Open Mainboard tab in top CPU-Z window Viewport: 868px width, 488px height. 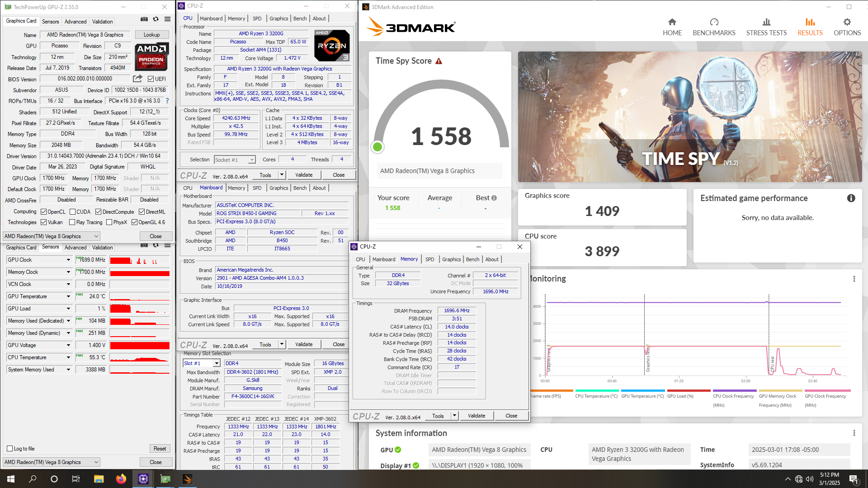coord(211,19)
